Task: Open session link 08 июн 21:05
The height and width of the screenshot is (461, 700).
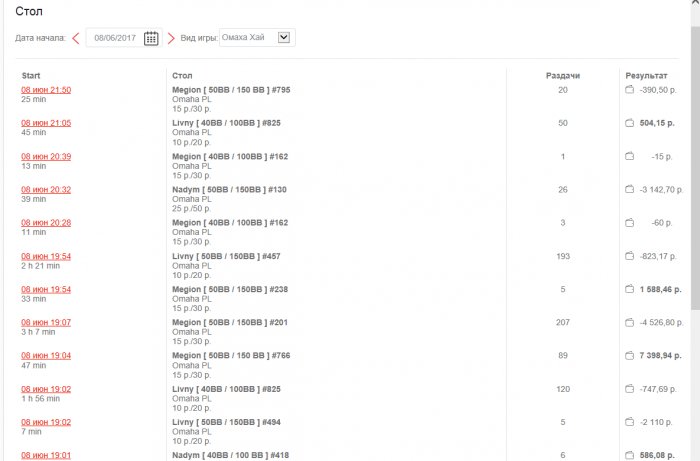Action: 46,123
